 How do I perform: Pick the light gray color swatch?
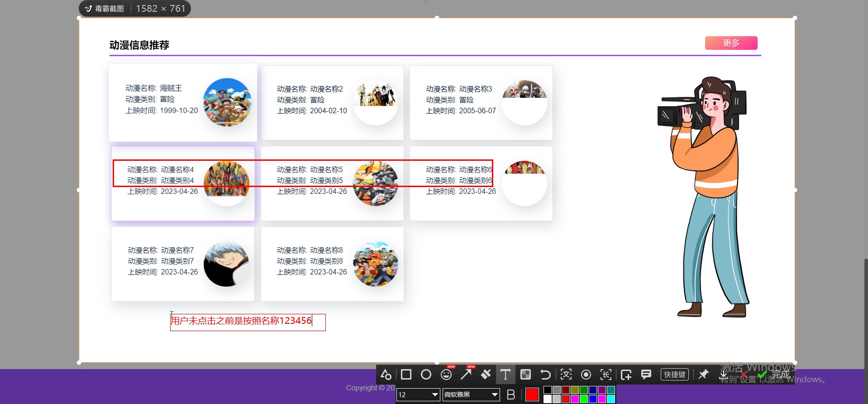557,399
